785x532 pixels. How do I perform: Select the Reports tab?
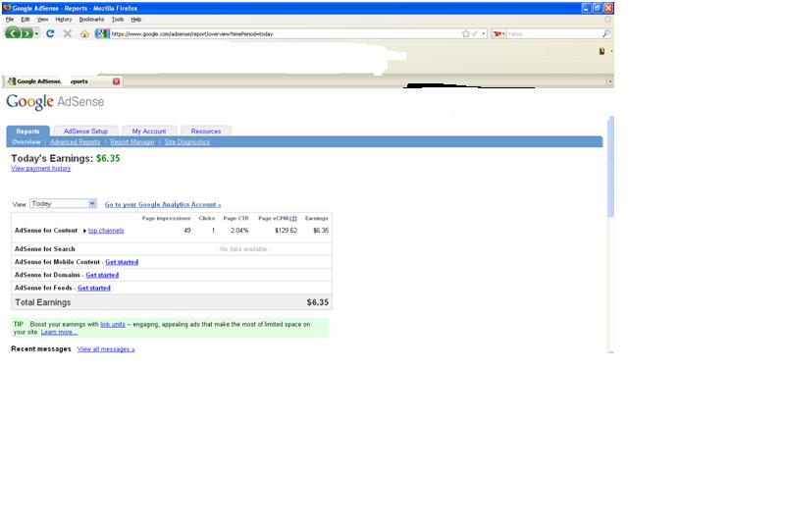[x=27, y=132]
